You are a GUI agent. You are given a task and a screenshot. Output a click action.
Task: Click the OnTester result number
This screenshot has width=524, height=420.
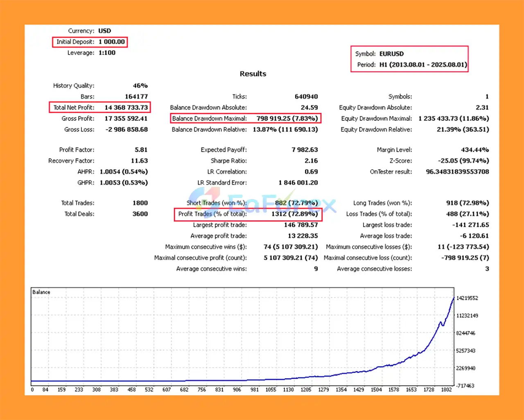point(457,172)
